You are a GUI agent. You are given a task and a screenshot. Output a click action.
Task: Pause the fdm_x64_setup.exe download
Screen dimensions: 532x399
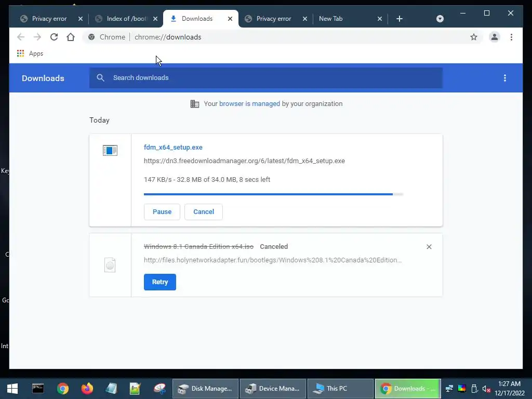tap(162, 212)
